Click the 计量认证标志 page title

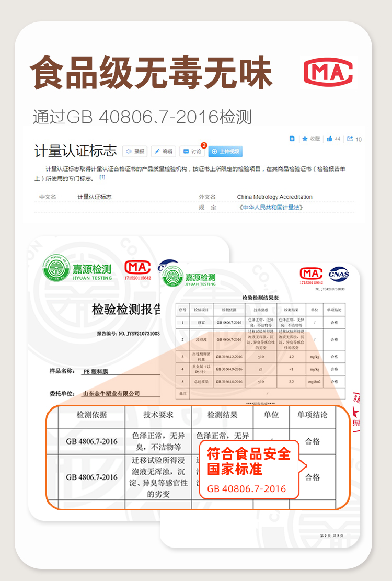coord(75,151)
